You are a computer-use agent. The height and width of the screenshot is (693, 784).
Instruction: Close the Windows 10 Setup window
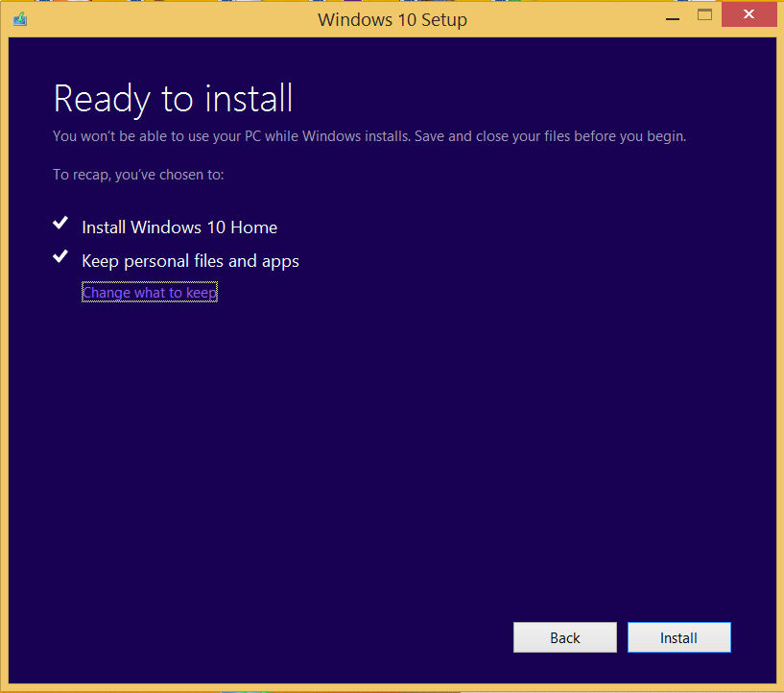(x=749, y=14)
